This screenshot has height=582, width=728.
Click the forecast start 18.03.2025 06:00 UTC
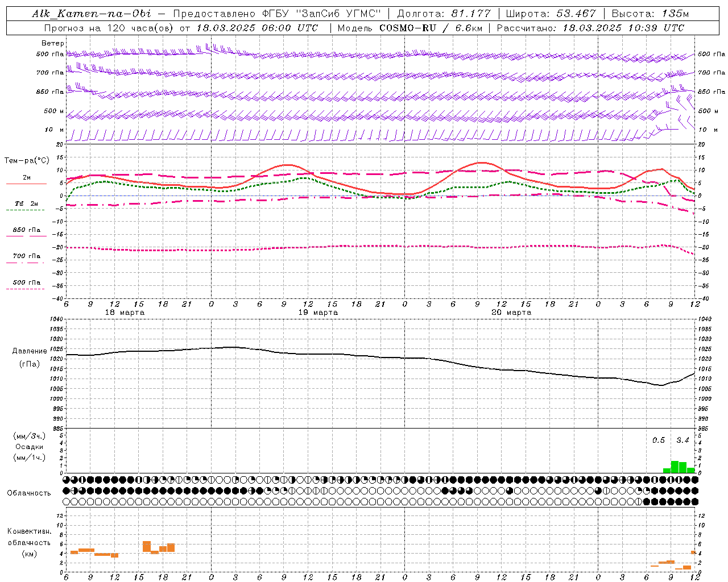[x=258, y=28]
